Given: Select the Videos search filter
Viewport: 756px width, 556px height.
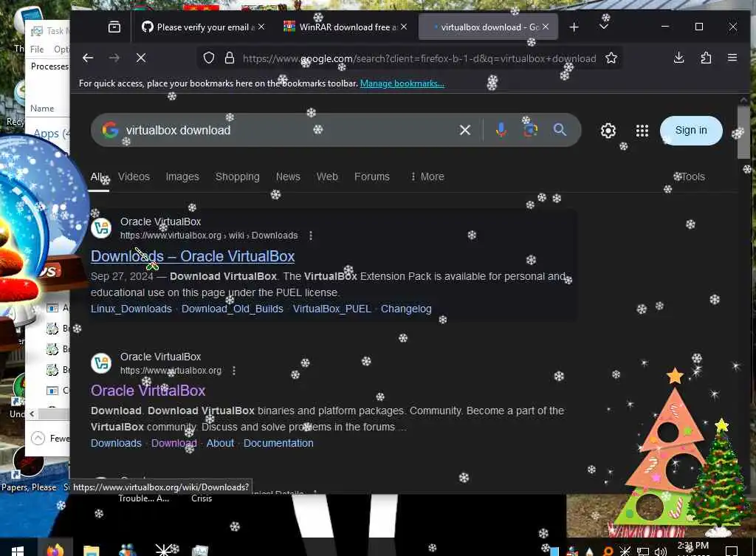Looking at the screenshot, I should coord(134,176).
